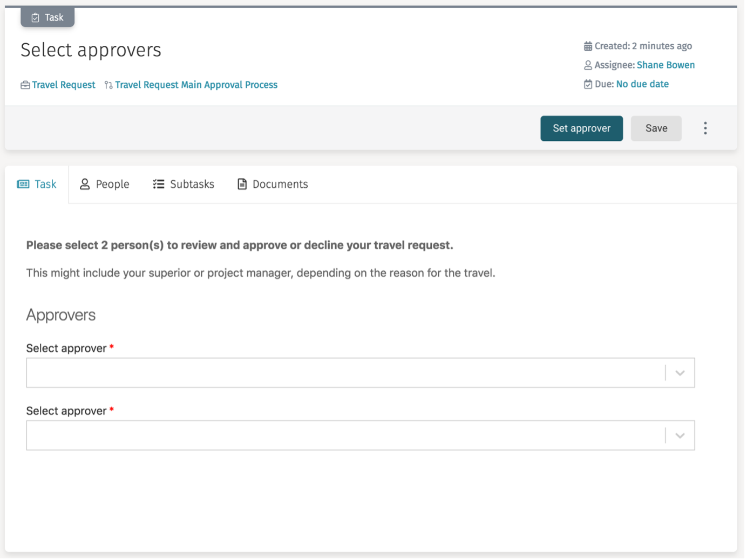The image size is (747, 560).
Task: Switch to the Subtasks tab
Action: tap(192, 184)
